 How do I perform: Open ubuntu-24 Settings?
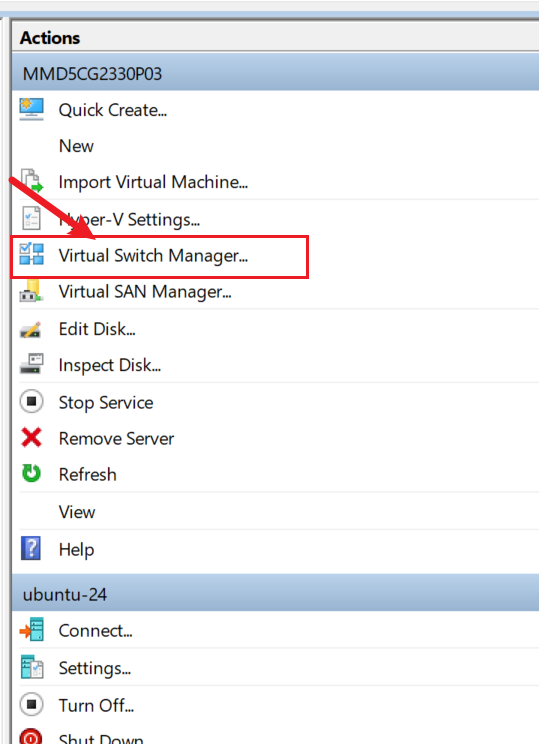click(x=94, y=669)
